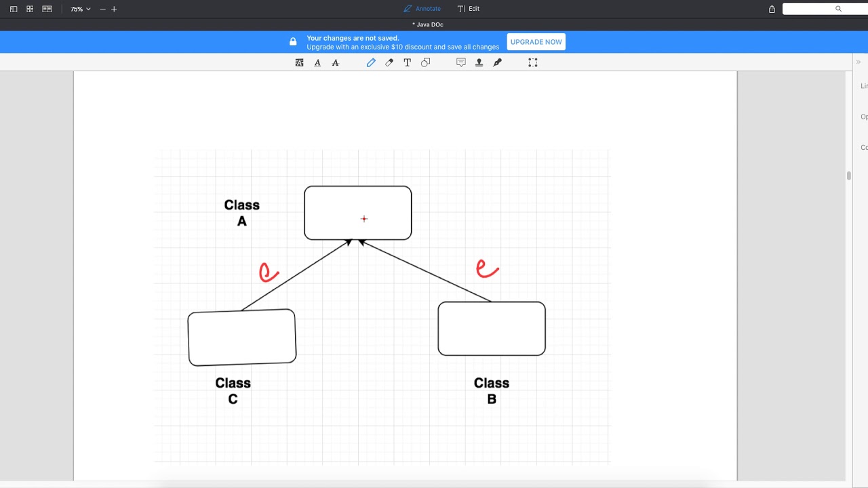Select the highlight text tool
The image size is (868, 488).
click(x=299, y=62)
